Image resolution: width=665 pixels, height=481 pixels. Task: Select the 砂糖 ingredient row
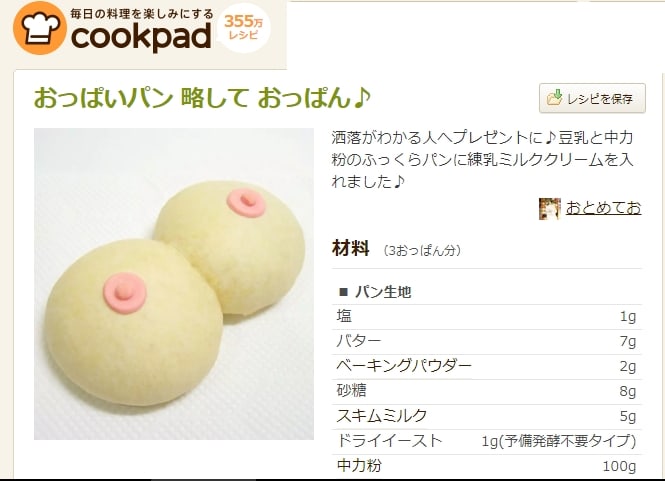pyautogui.click(x=486, y=392)
